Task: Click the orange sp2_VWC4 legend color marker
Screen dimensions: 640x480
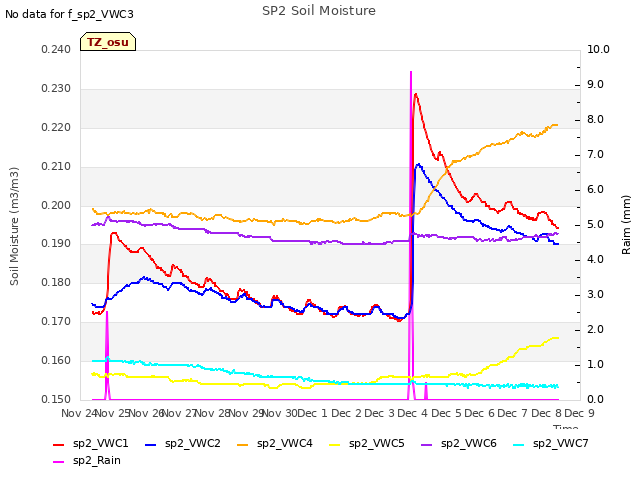Action: click(243, 444)
